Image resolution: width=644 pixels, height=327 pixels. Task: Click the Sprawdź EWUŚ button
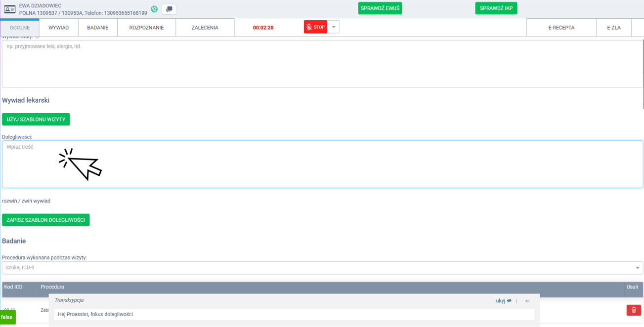point(380,8)
